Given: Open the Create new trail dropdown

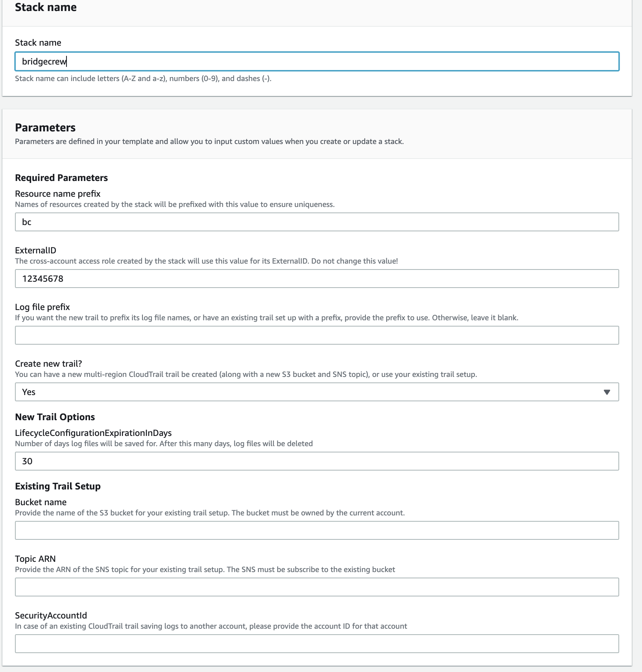Looking at the screenshot, I should (317, 392).
